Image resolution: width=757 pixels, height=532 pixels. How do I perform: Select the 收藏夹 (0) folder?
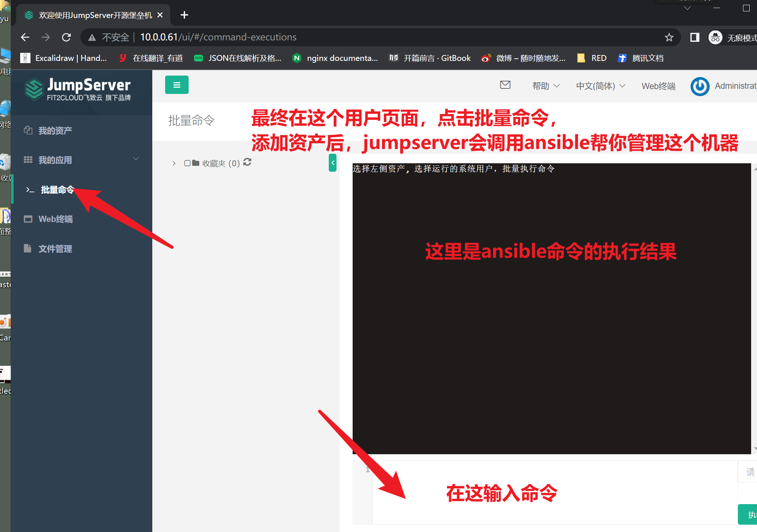tap(216, 163)
